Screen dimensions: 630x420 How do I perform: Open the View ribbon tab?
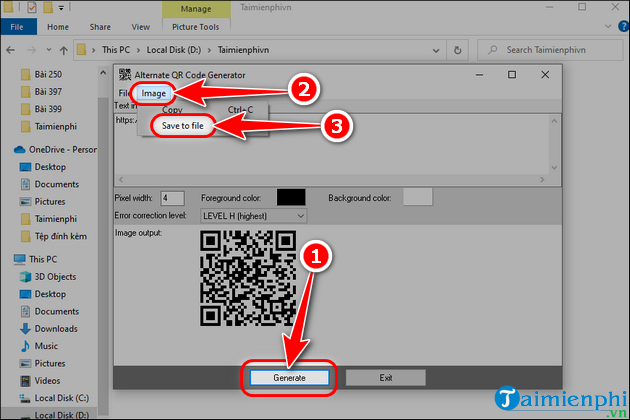point(141,27)
